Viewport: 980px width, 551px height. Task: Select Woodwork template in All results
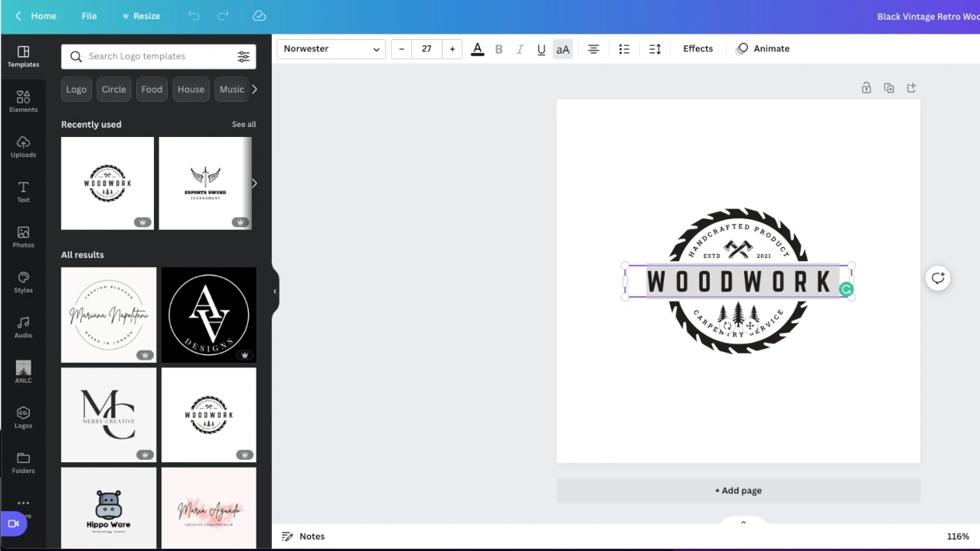pos(209,416)
